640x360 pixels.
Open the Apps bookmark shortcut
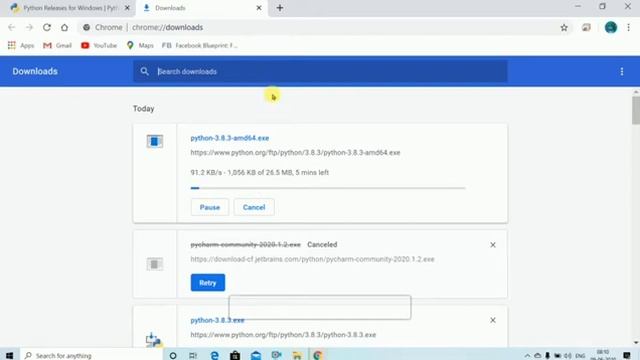pyautogui.click(x=21, y=45)
